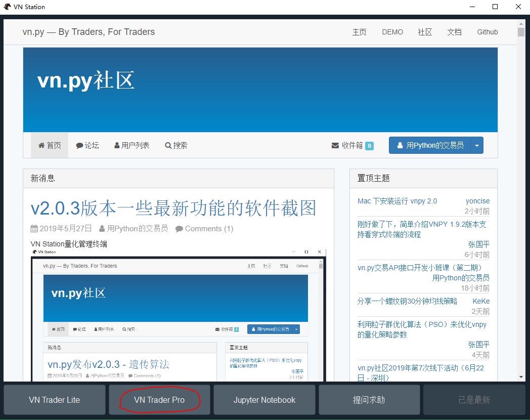This screenshot has height=420, width=530.
Task: Switch to the DEMO menu item
Action: pos(392,32)
